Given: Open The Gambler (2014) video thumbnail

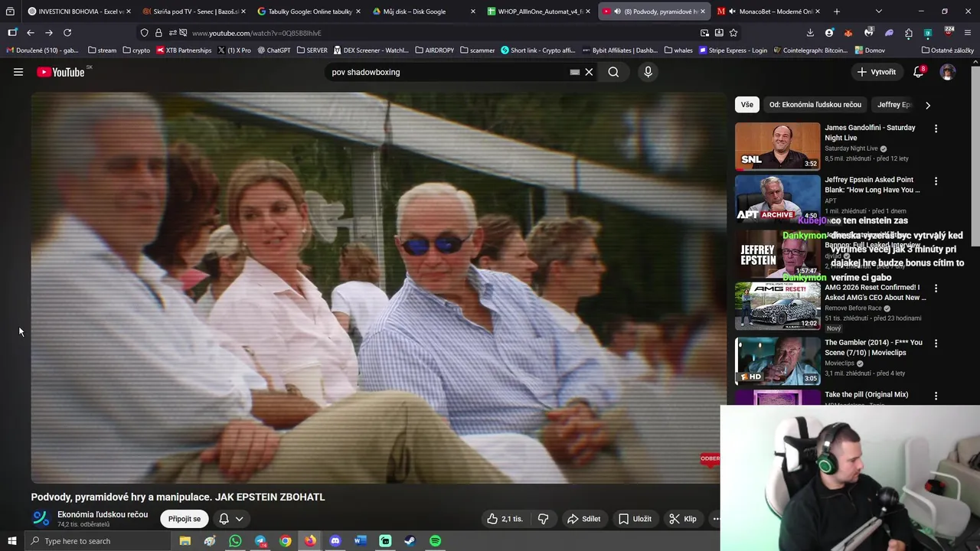Looking at the screenshot, I should (x=777, y=360).
